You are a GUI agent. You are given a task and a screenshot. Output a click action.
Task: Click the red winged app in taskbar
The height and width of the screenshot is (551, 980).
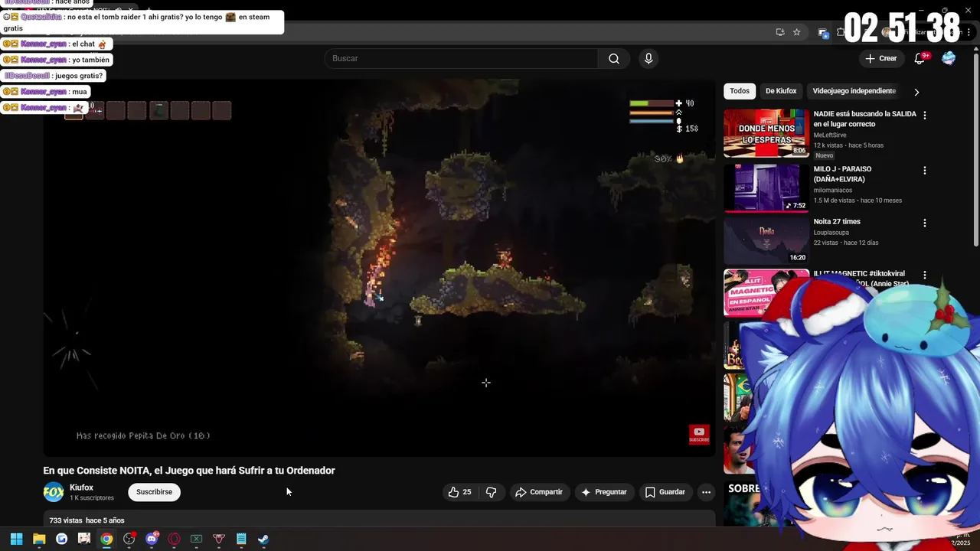219,539
